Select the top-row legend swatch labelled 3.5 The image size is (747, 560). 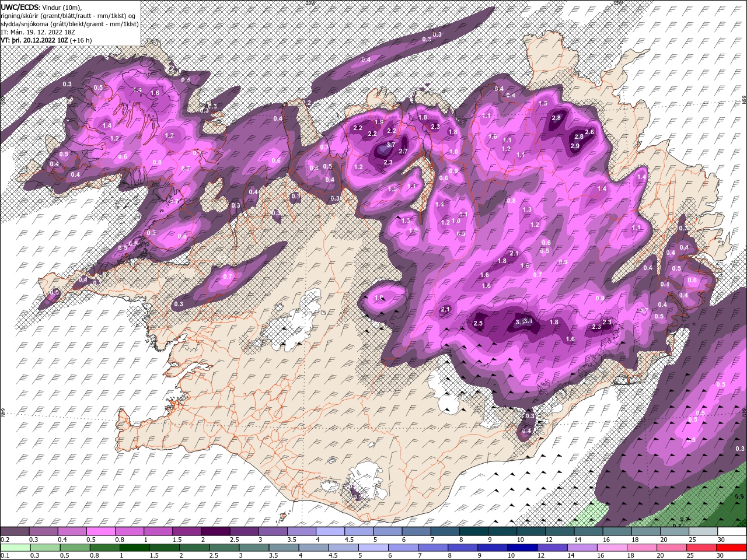(x=301, y=531)
